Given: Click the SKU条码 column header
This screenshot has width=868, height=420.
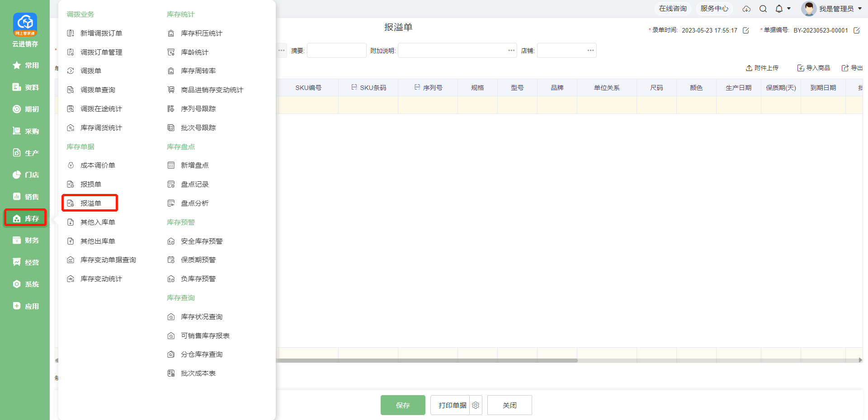Looking at the screenshot, I should [368, 88].
